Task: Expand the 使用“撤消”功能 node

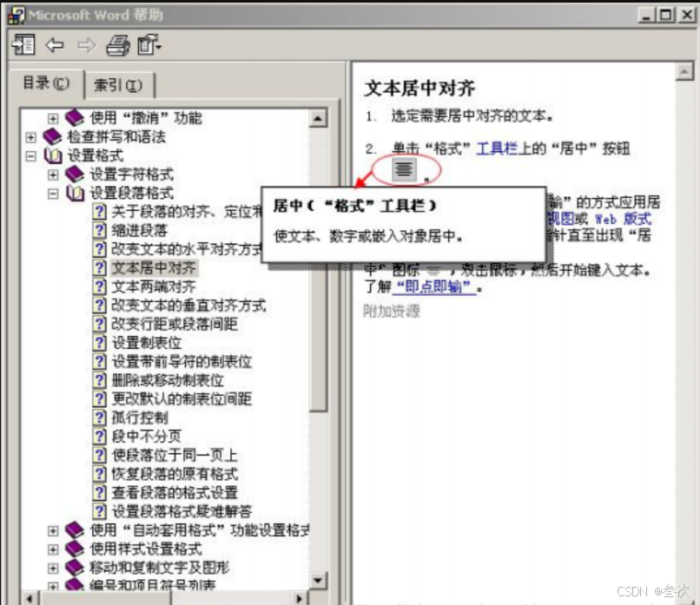Action: click(53, 118)
